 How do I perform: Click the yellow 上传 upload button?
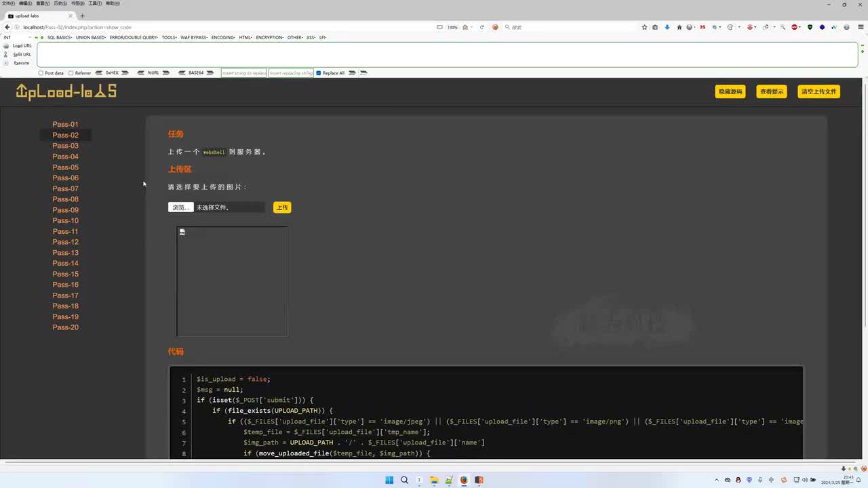(282, 207)
